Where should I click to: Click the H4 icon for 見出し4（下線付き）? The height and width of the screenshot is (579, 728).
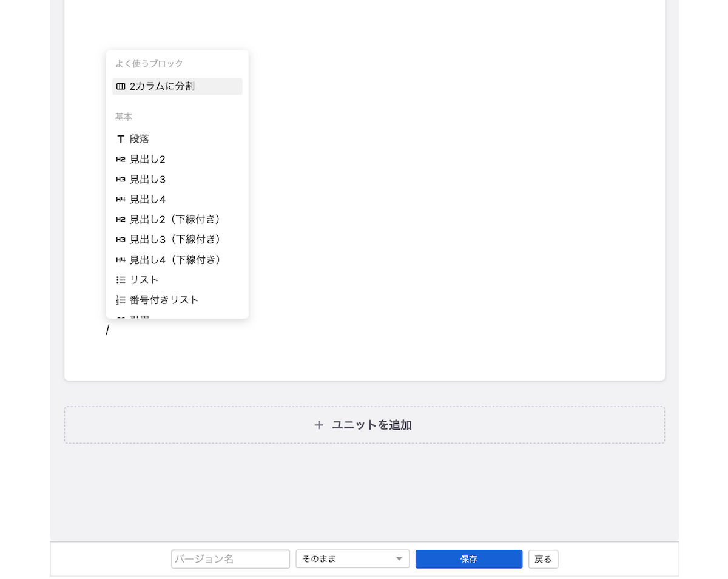pos(121,260)
